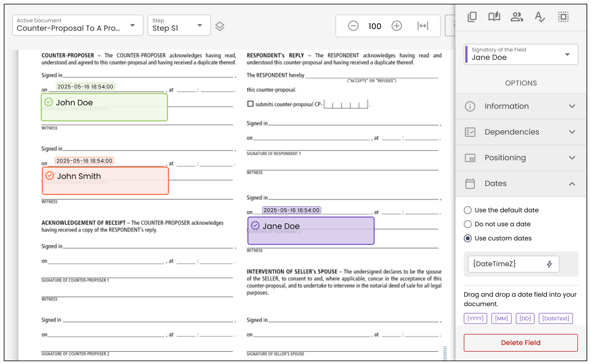Zoom out with the minus icon
The image size is (591, 364).
353,26
